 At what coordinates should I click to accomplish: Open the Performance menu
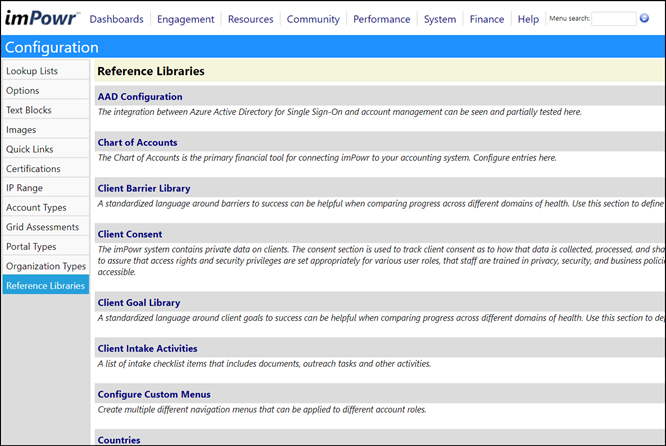click(381, 19)
